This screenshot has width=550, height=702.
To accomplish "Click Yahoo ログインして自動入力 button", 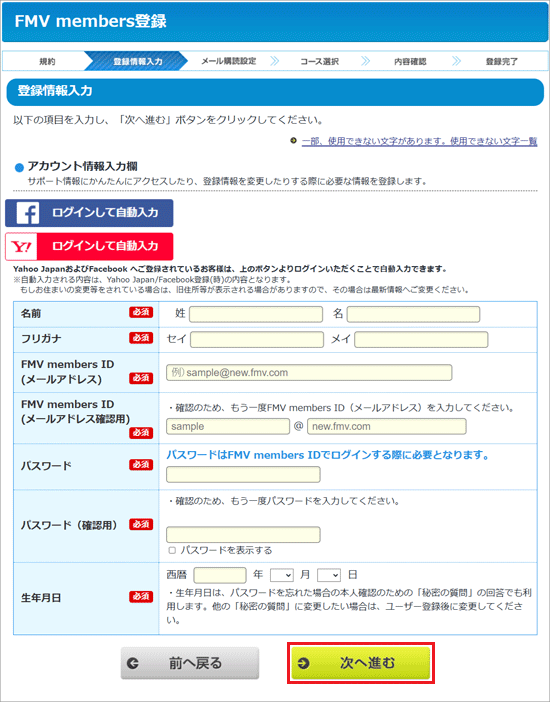I will [89, 247].
